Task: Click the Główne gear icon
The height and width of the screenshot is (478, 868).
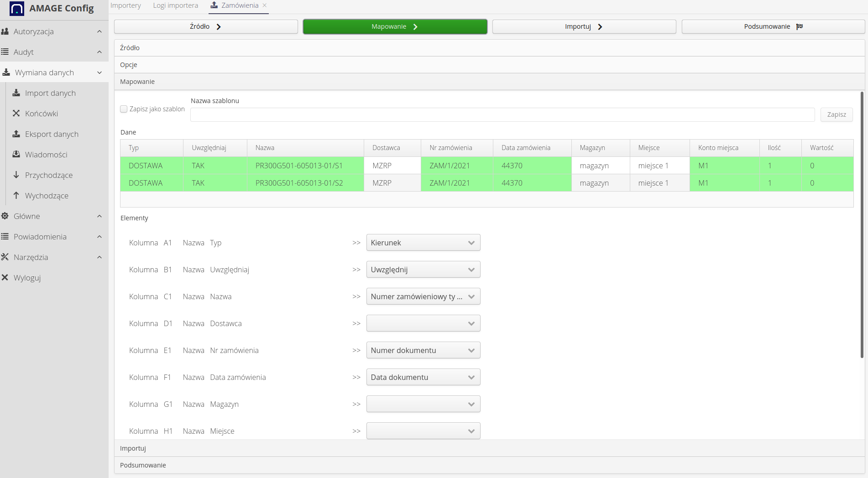Action: [5, 216]
